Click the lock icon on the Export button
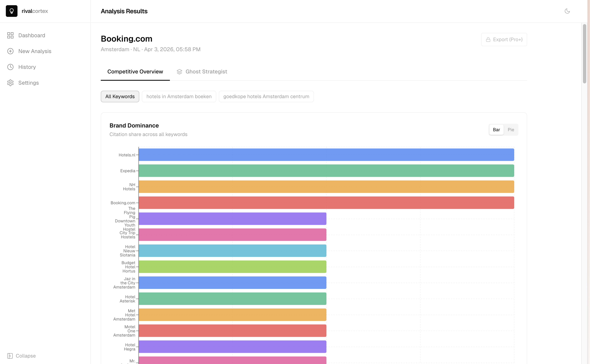Viewport: 590px width, 364px height. pyautogui.click(x=488, y=40)
